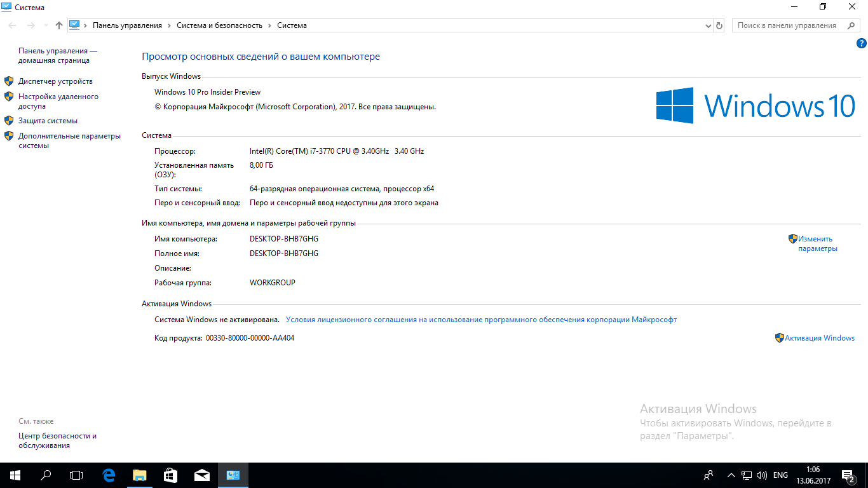Click DESKTOP-BHB7GHG in the Полное имя row
Viewport: 868px width, 488px height.
point(284,254)
